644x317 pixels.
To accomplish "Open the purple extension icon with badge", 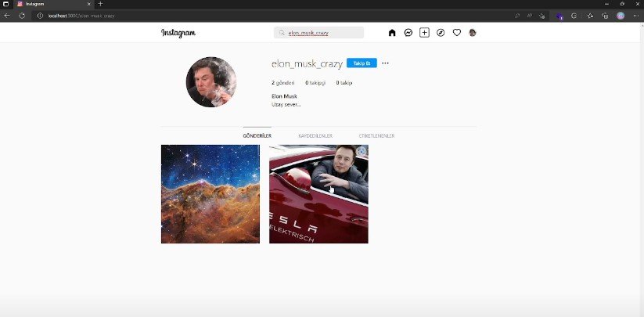I will coord(559,16).
